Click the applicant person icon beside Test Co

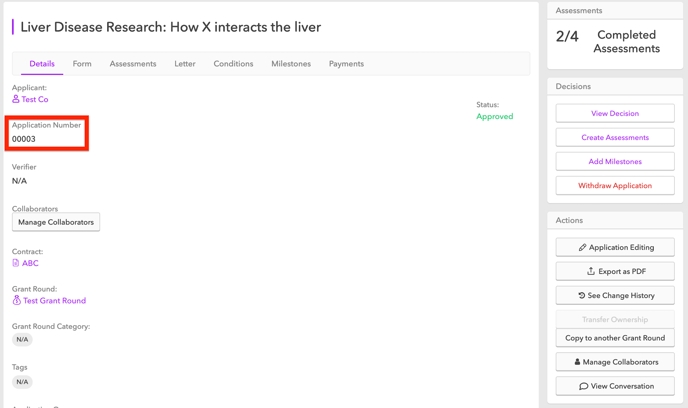click(x=16, y=99)
